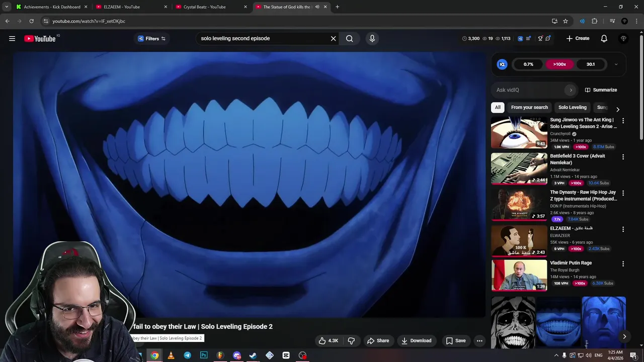Image resolution: width=644 pixels, height=362 pixels.
Task: Select the Solo Leveling chip
Action: (x=573, y=107)
